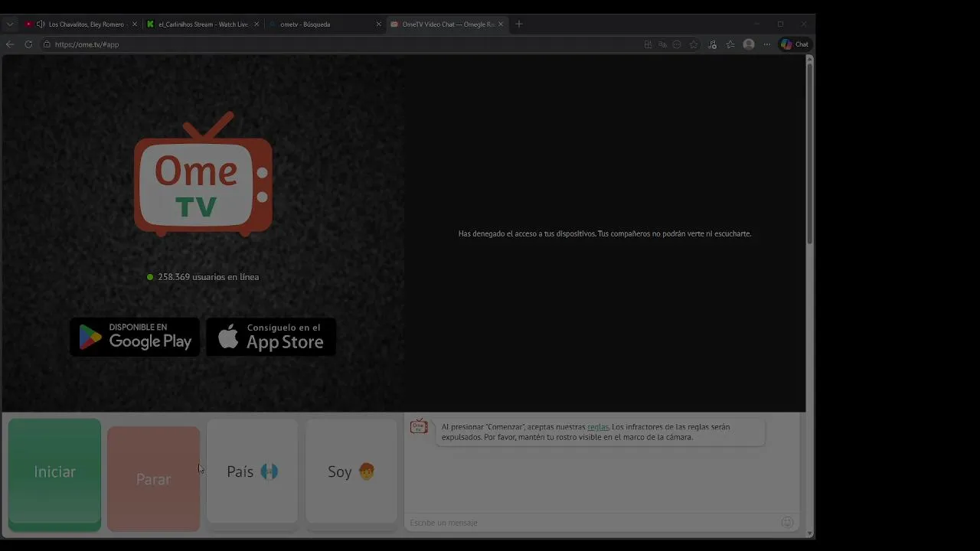This screenshot has height=551, width=980.
Task: Switch to ometv - Búsqueda tab
Action: tap(325, 24)
